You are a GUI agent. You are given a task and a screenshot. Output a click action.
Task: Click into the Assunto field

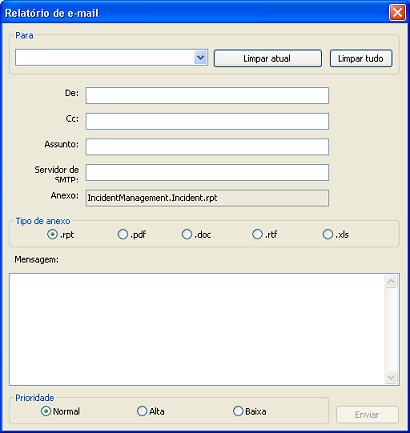click(x=207, y=147)
